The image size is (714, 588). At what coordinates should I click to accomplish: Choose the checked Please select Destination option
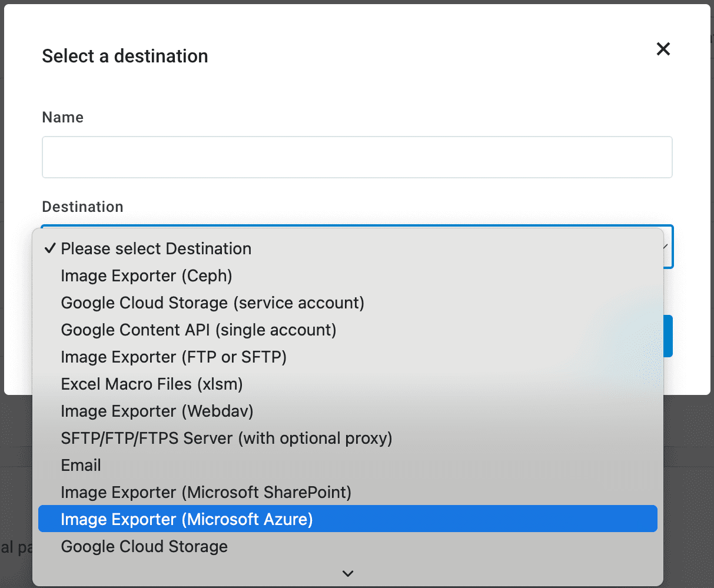(x=156, y=249)
